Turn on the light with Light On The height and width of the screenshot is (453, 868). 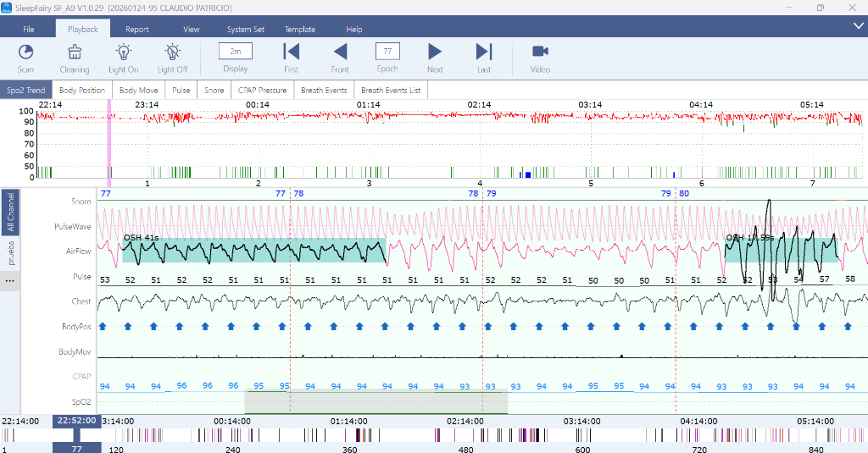point(123,52)
